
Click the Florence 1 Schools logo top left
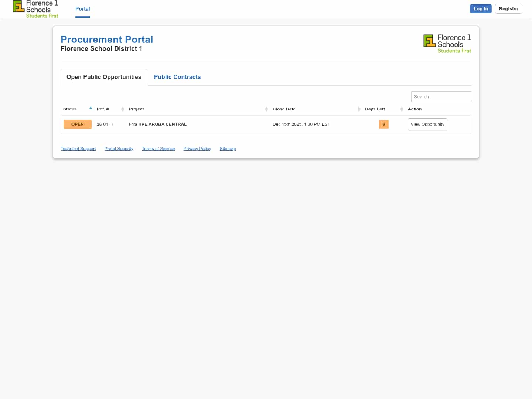click(x=35, y=9)
